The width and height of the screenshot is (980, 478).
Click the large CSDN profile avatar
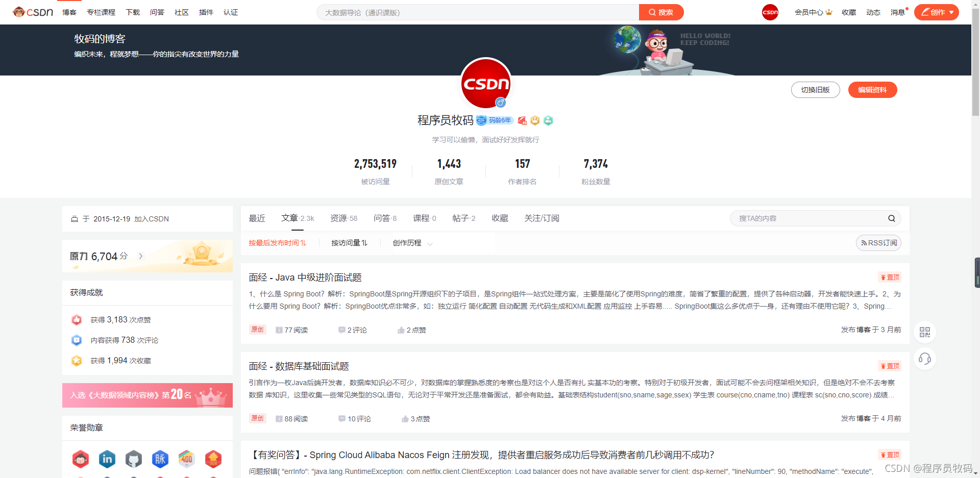tap(486, 83)
